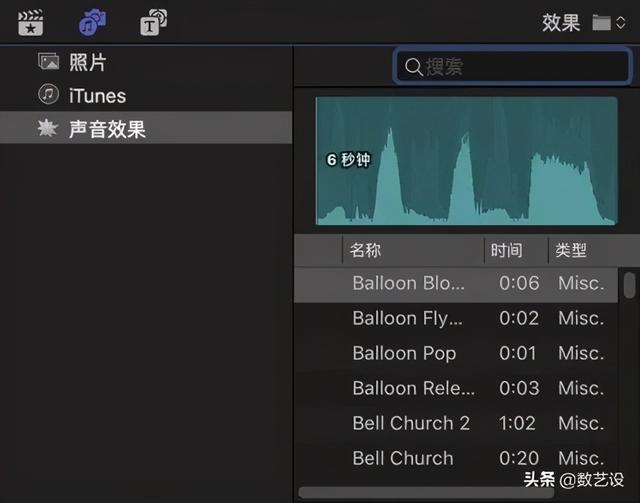Select the Photos and Audio sidebar icon
The height and width of the screenshot is (503, 640).
(x=93, y=22)
